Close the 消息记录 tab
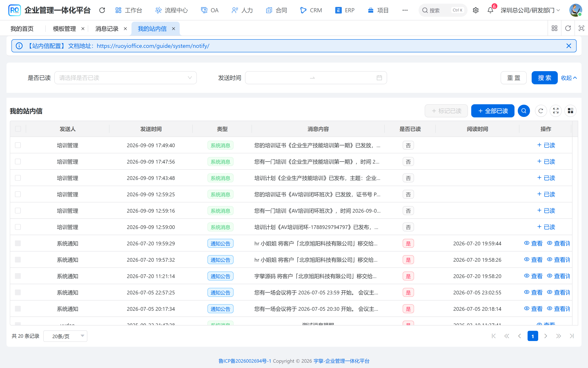This screenshot has height=368, width=588. click(125, 29)
